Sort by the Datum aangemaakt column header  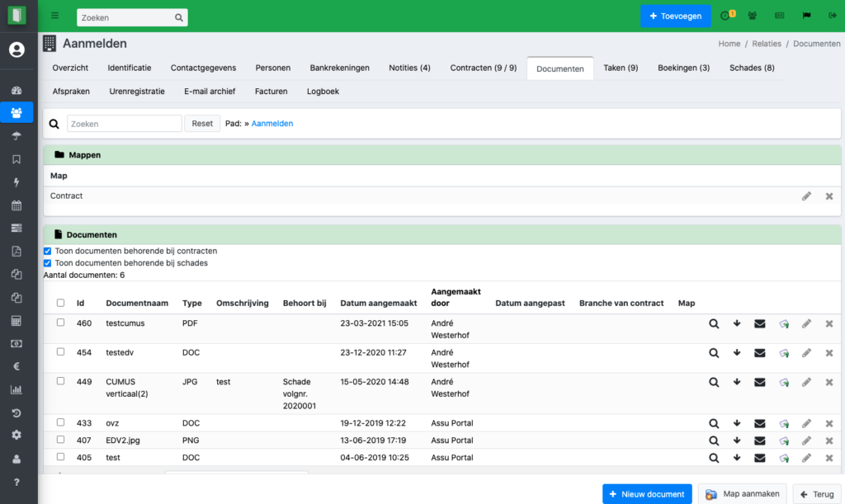(378, 304)
